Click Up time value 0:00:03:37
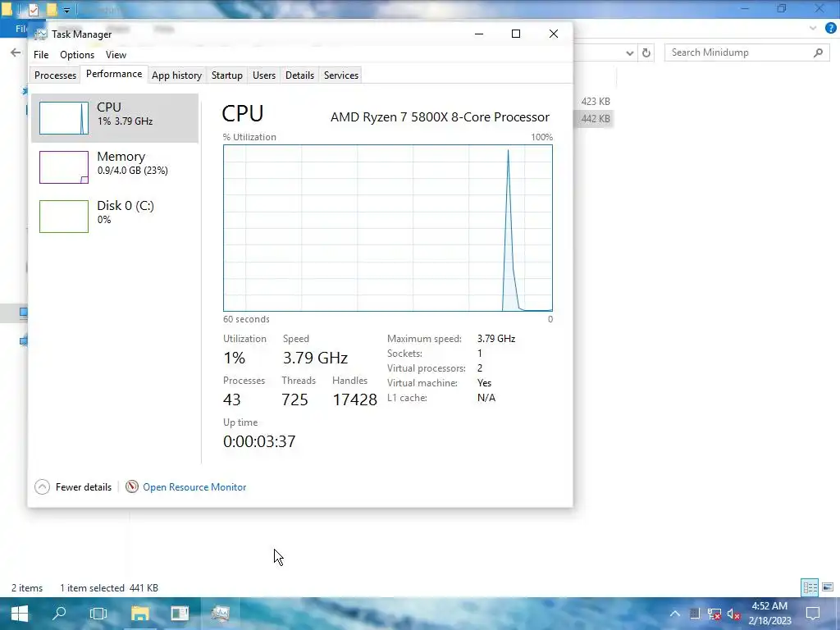 pos(259,441)
